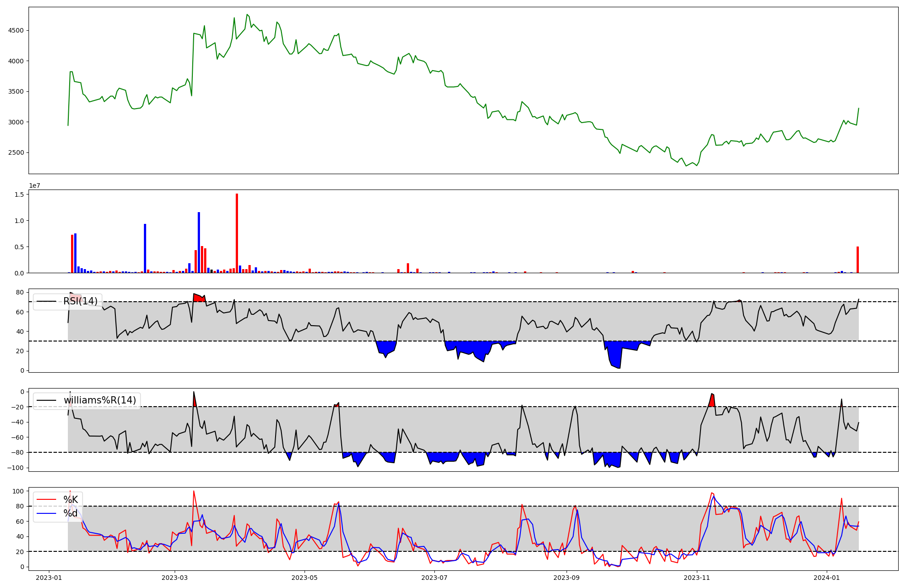Click the %d legend entry

(x=71, y=513)
